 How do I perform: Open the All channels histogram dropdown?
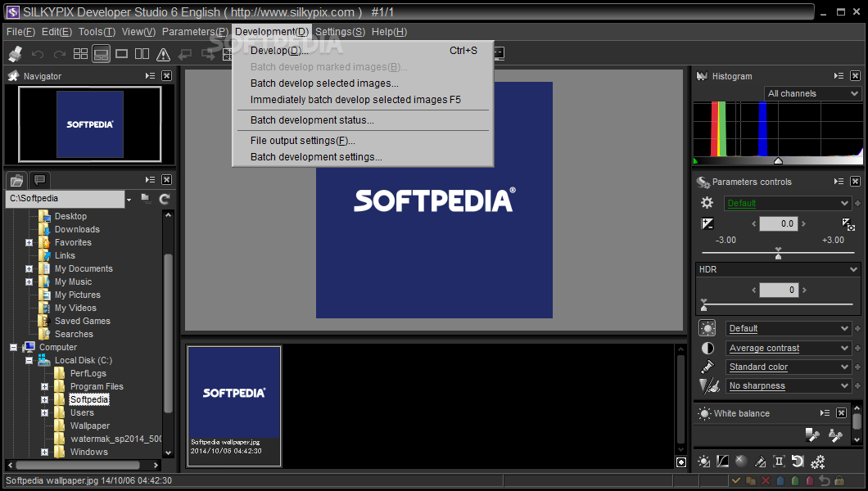[x=812, y=93]
